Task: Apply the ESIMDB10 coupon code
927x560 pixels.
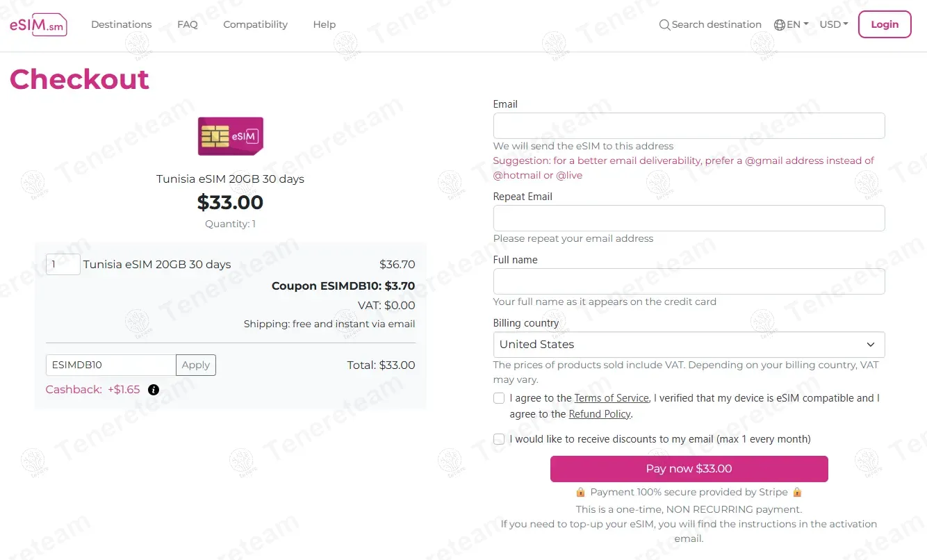Action: 196,365
